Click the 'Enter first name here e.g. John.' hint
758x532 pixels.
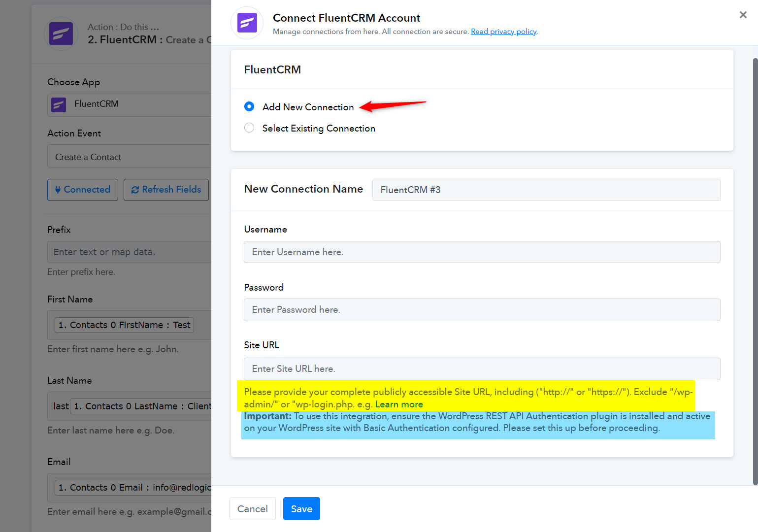(x=113, y=349)
